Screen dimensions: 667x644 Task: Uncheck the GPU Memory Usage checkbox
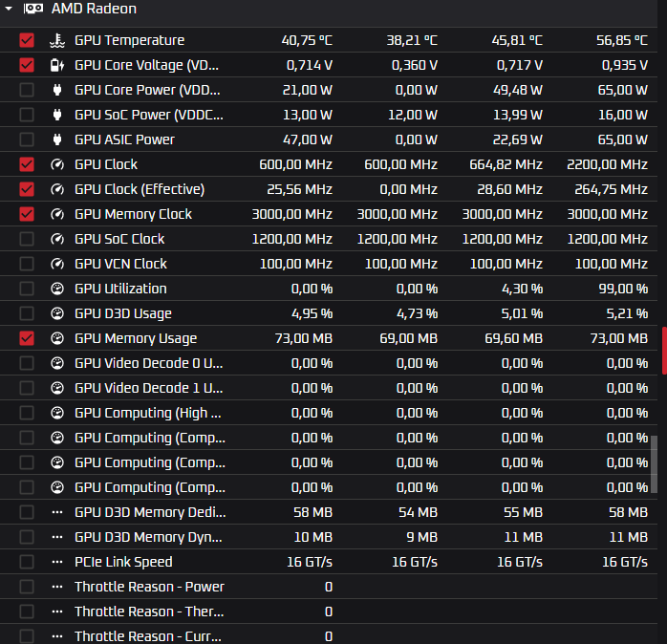(27, 338)
